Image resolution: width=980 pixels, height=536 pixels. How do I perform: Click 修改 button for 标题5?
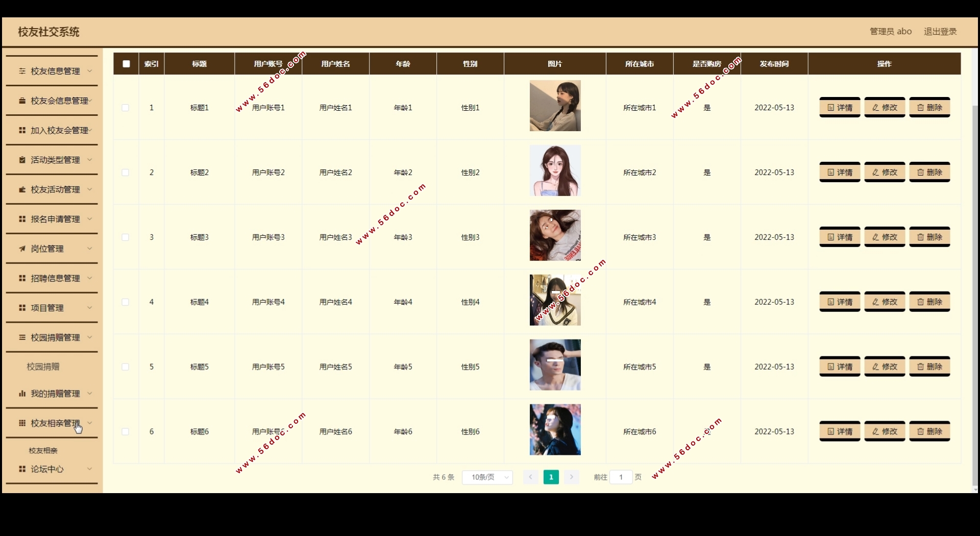click(885, 367)
